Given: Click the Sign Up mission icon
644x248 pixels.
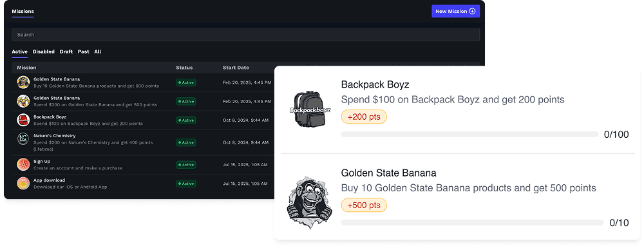Looking at the screenshot, I should tap(23, 164).
